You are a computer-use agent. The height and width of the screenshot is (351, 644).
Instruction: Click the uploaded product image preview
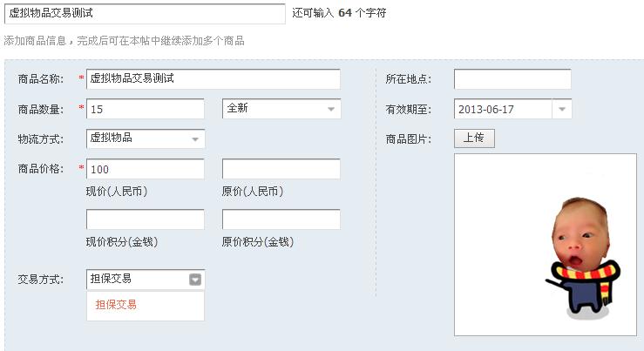point(545,245)
